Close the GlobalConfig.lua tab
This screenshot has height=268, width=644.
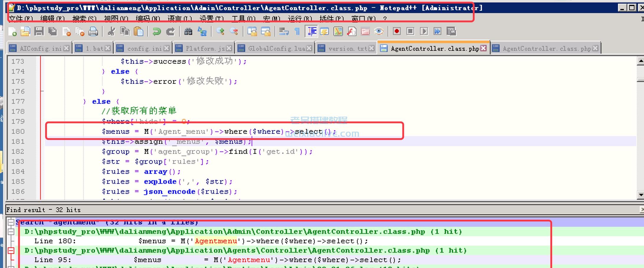pos(309,48)
